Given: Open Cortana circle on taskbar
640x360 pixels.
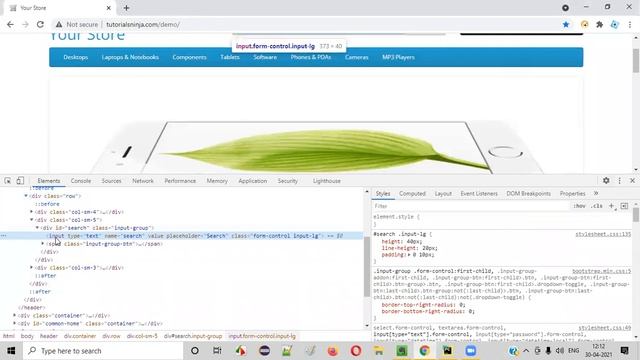Looking at the screenshot, I should 195,351.
